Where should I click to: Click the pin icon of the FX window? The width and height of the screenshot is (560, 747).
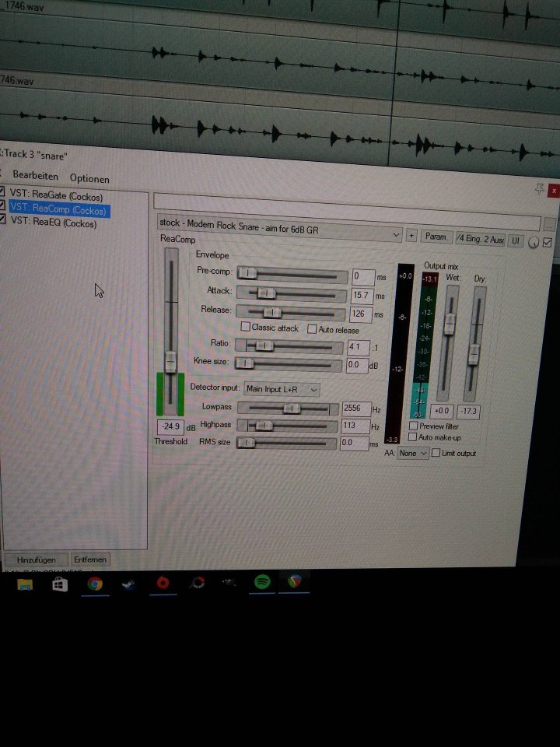[538, 189]
